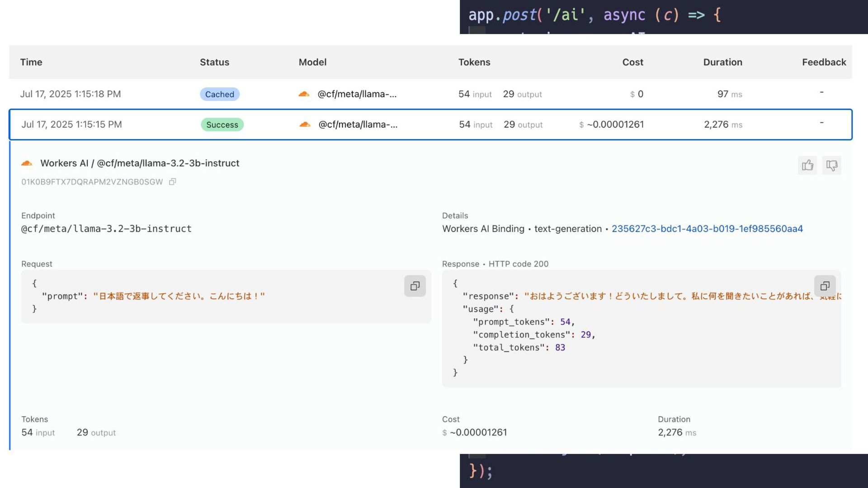Viewport: 868px width, 488px height.
Task: Click Cloudflare icon in the Cached row
Action: point(304,94)
